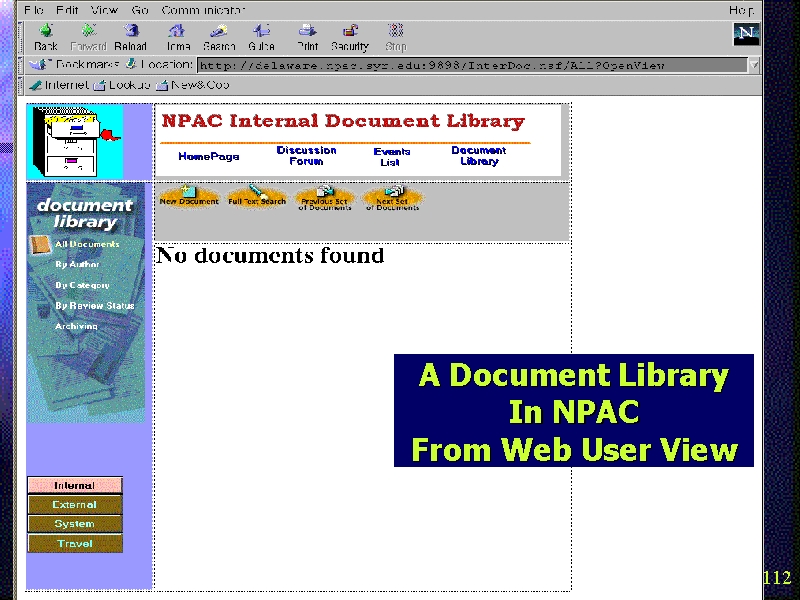Expand the Location URL dropdown arrow
This screenshot has width=800, height=600.
[x=754, y=65]
